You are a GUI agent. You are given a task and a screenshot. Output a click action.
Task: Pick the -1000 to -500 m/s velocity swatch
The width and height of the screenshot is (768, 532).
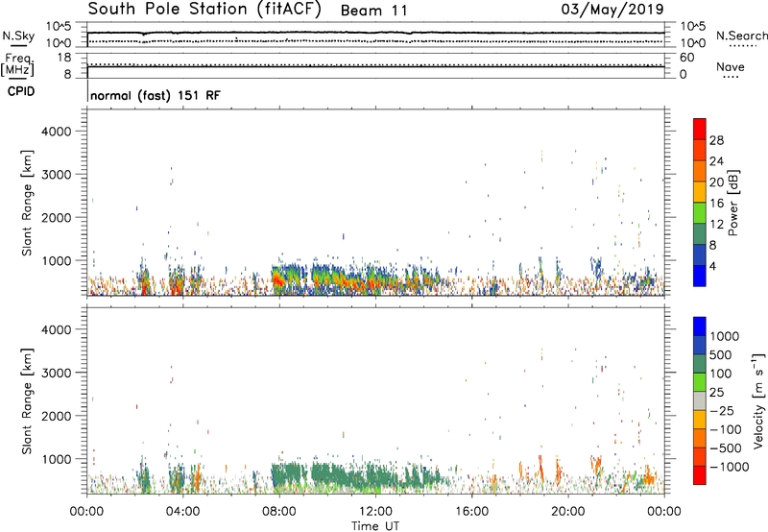[x=700, y=456]
